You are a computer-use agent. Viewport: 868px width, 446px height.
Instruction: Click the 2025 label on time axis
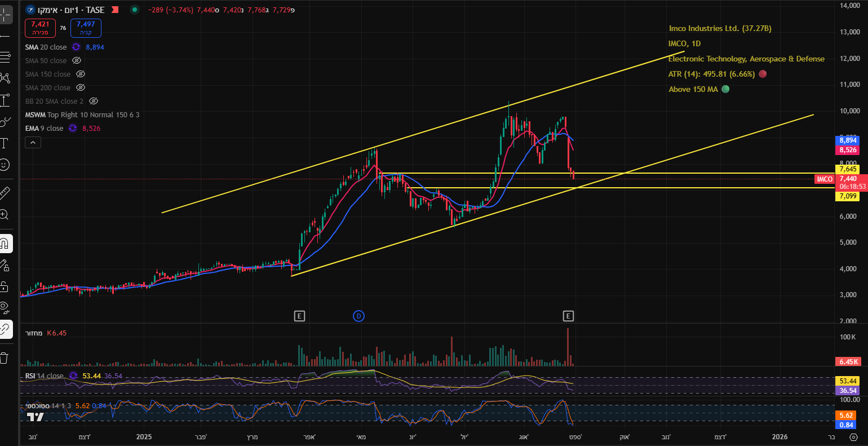(x=144, y=436)
